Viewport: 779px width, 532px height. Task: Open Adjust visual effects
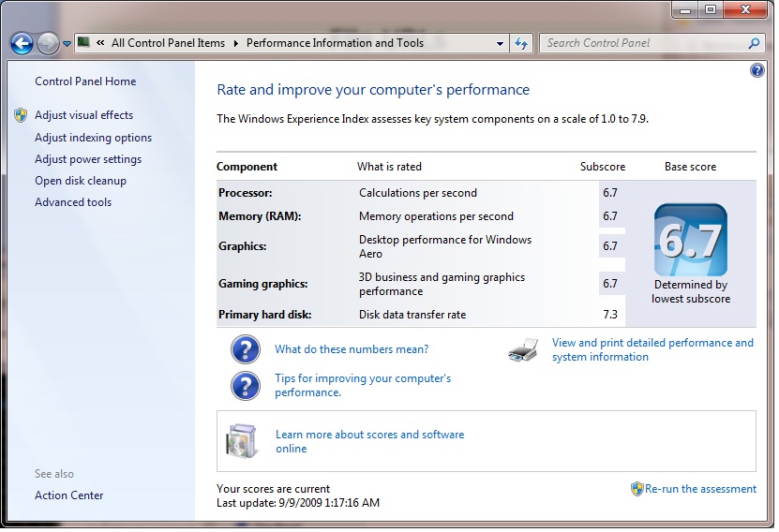(84, 115)
